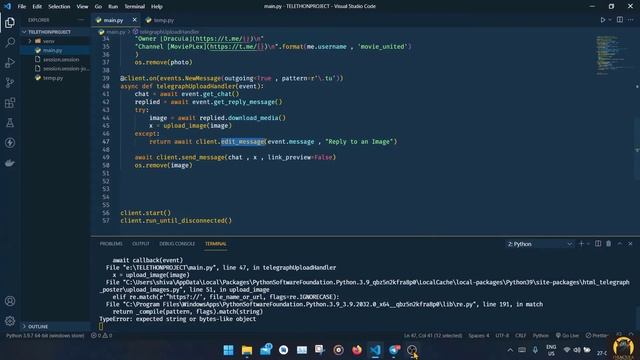Open the lightning bolt activity bar view
This screenshot has height=360, width=640.
tap(10, 142)
